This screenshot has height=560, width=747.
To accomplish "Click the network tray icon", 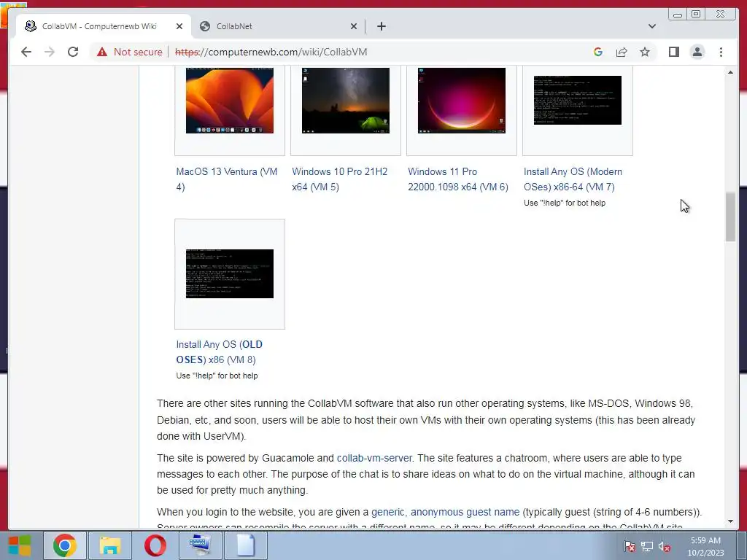I will pyautogui.click(x=647, y=546).
